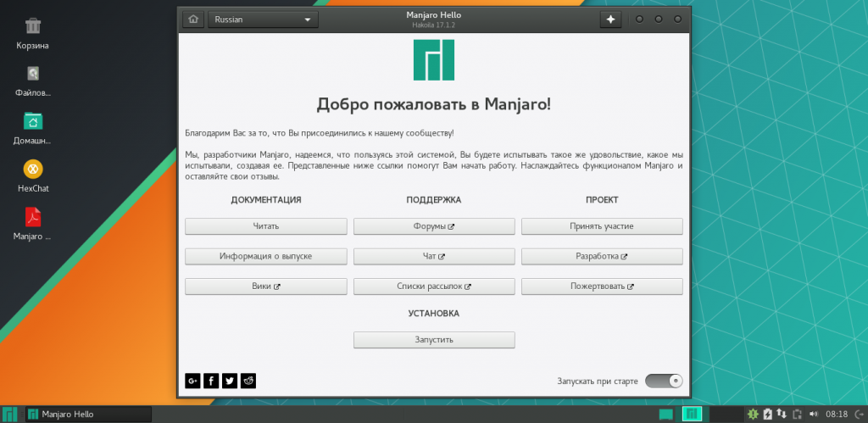
Task: Click the home icon in the header bar
Action: [193, 19]
